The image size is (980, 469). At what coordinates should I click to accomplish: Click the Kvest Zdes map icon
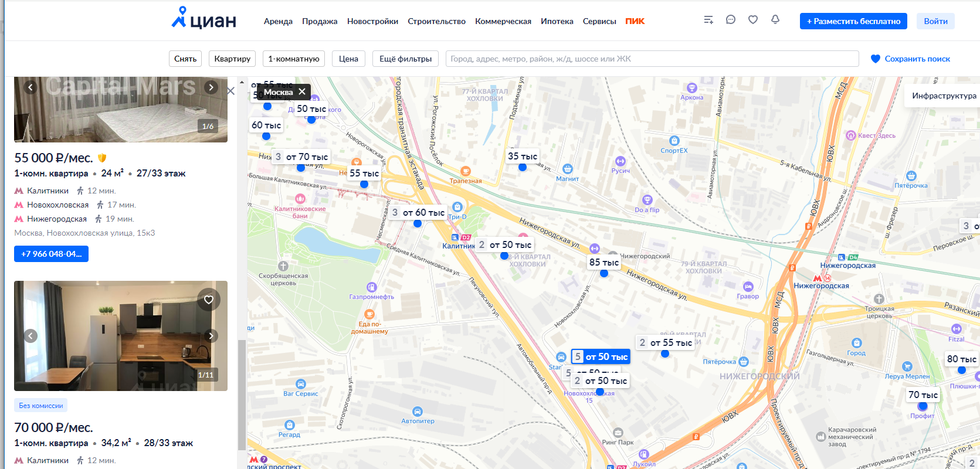click(x=851, y=135)
